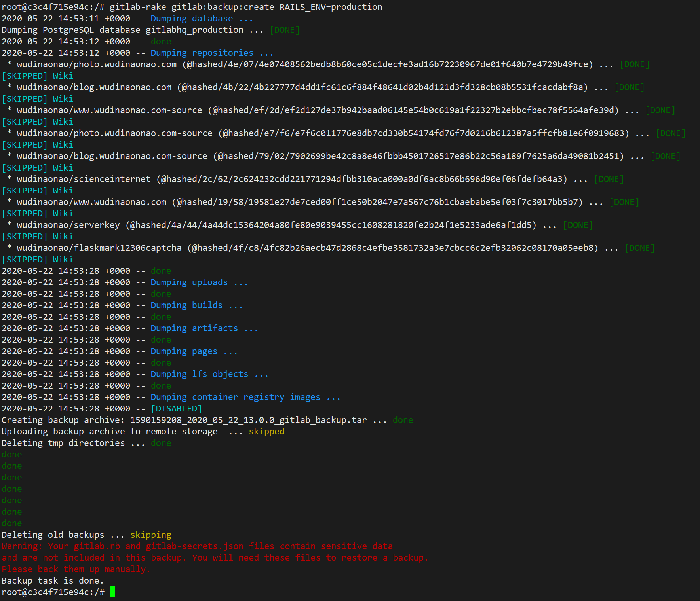Click the 'gitlabhq_production' database name
This screenshot has width=700, height=601.
coord(194,30)
